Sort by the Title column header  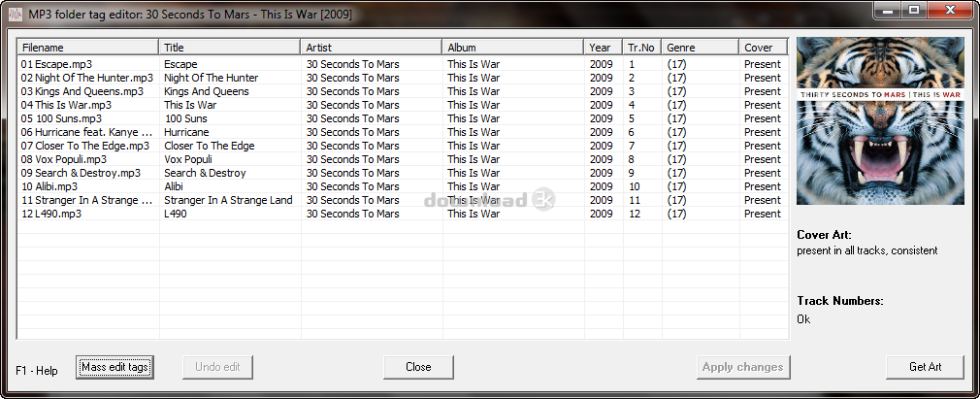click(x=230, y=48)
